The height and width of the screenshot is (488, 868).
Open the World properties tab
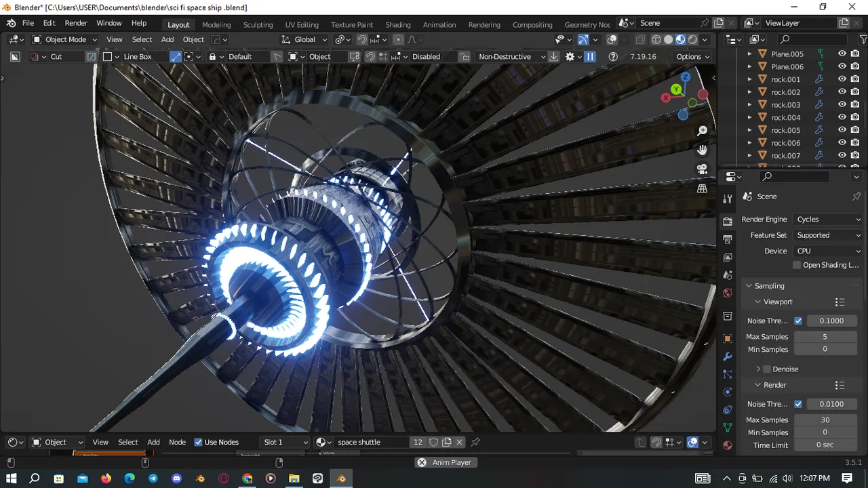(728, 293)
